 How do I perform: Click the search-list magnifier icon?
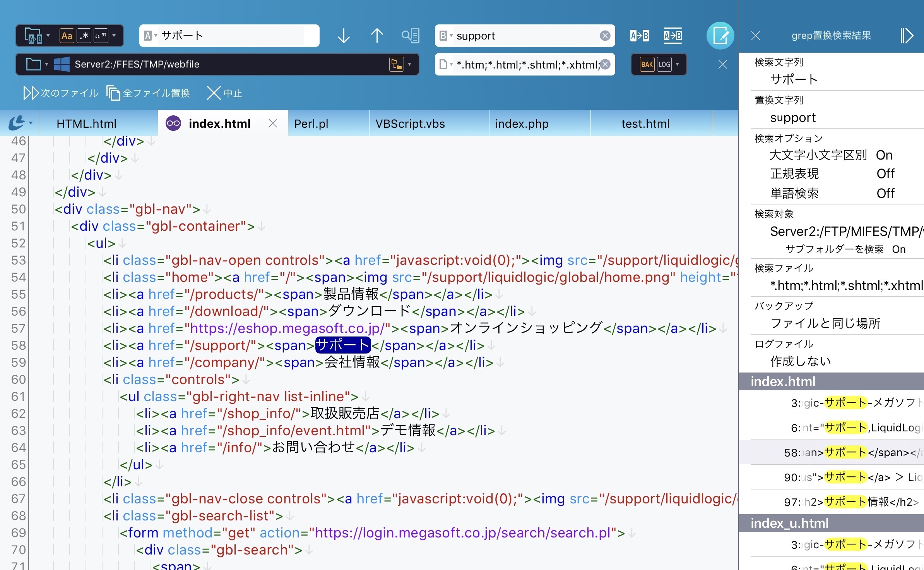(x=410, y=36)
